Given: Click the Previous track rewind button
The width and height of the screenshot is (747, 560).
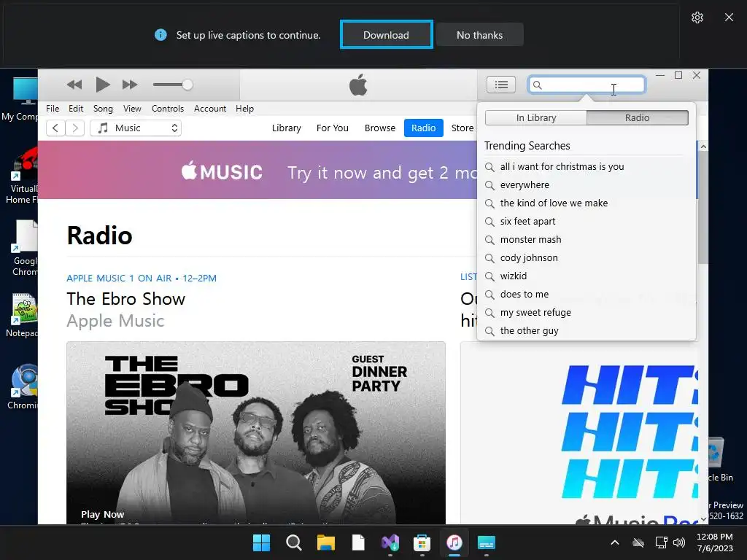Looking at the screenshot, I should [x=74, y=85].
